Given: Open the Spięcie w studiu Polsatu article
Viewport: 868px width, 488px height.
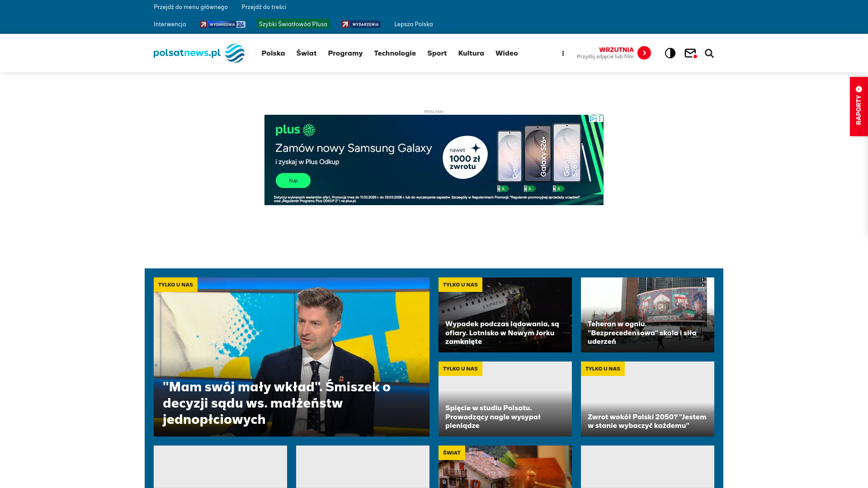Looking at the screenshot, I should pos(505,399).
